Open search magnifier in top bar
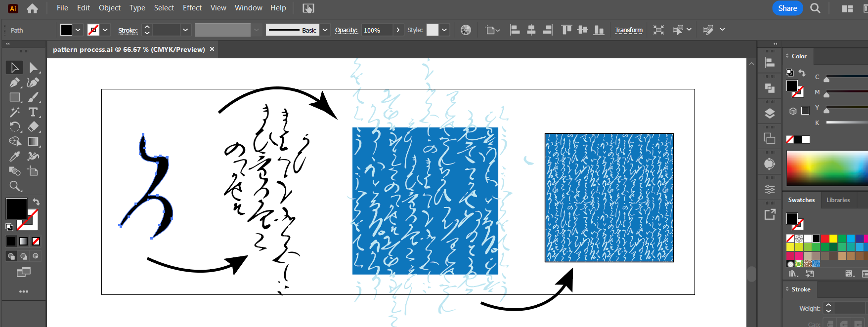This screenshot has height=327, width=868. coord(815,8)
